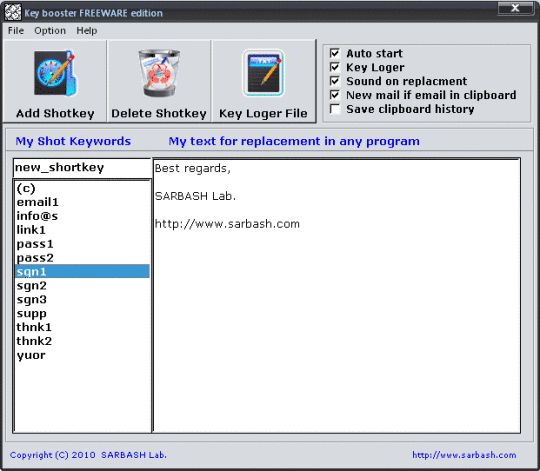Viewport: 540px width, 471px height.
Task: Click the My Shot Keywords heading
Action: click(x=73, y=141)
